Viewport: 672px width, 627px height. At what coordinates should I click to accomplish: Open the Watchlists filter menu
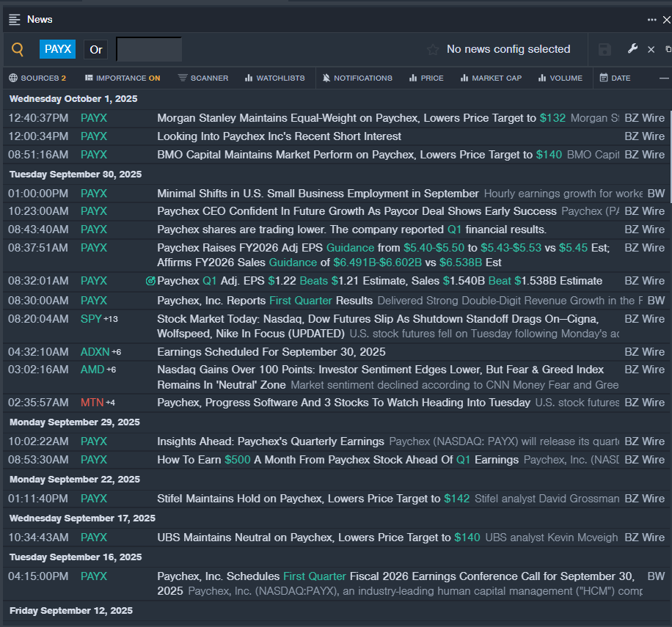(x=274, y=78)
